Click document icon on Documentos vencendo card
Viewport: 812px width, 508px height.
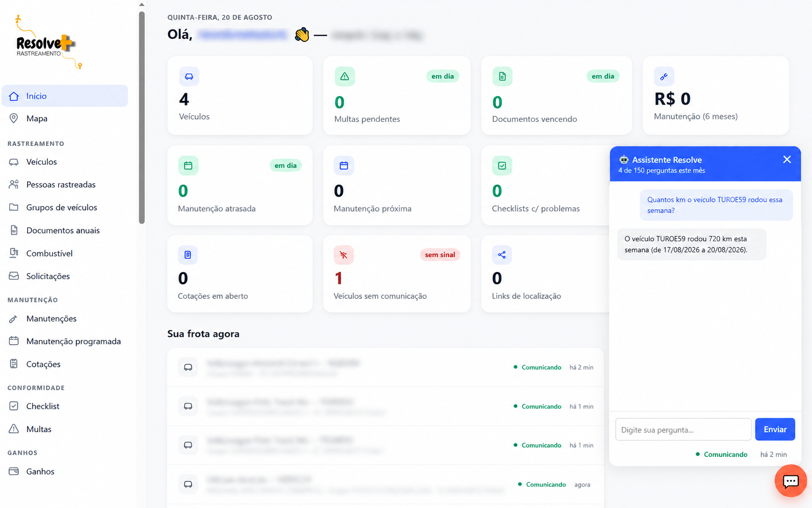click(502, 76)
